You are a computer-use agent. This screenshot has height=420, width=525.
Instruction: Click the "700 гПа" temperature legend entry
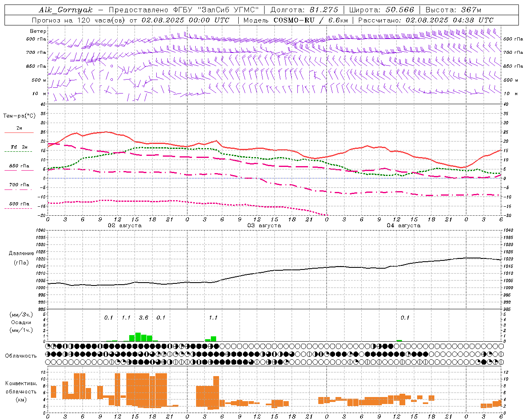pos(19,185)
